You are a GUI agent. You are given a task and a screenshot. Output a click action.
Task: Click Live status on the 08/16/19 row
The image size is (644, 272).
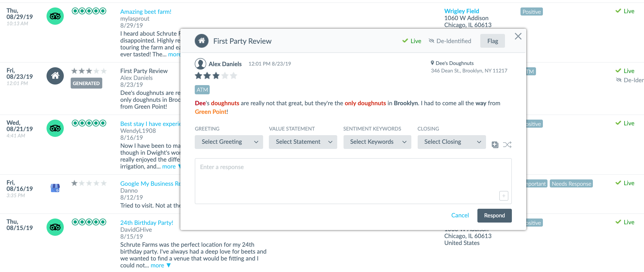pyautogui.click(x=625, y=183)
